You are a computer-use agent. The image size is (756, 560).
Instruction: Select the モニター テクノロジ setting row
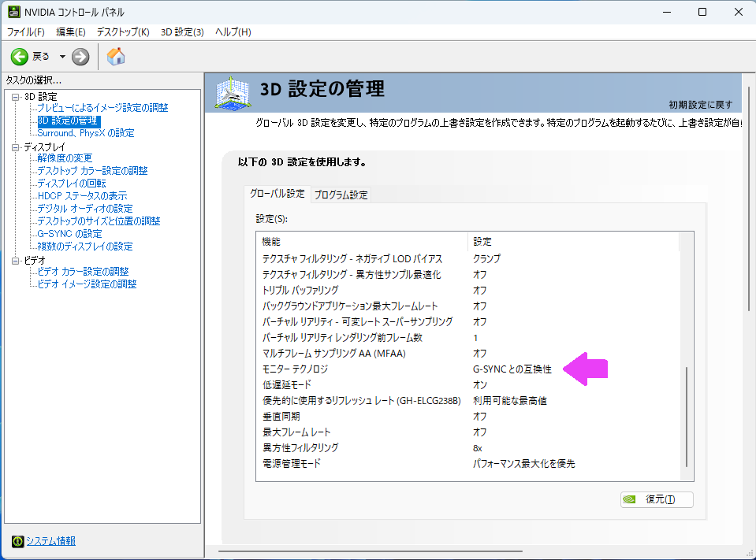coord(467,369)
